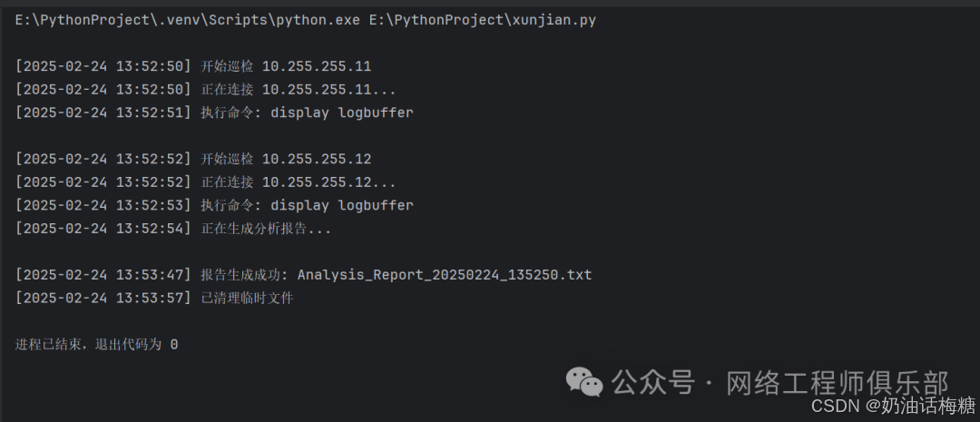This screenshot has width=980, height=422.
Task: Click the 13:53:57 timestamp
Action: click(150, 299)
